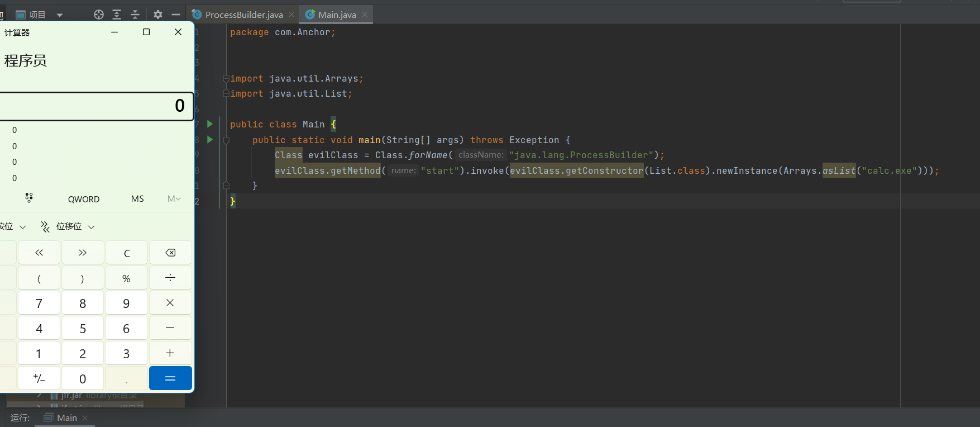Close the Main run tab at bottom

85,418
